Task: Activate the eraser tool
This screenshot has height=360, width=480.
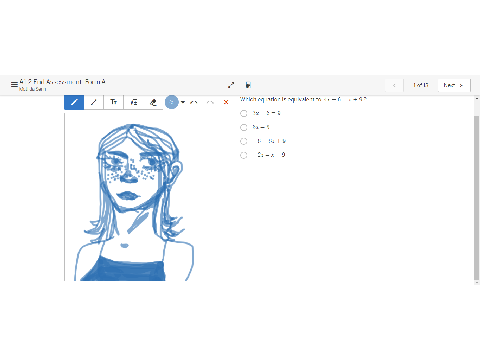Action: 153,102
